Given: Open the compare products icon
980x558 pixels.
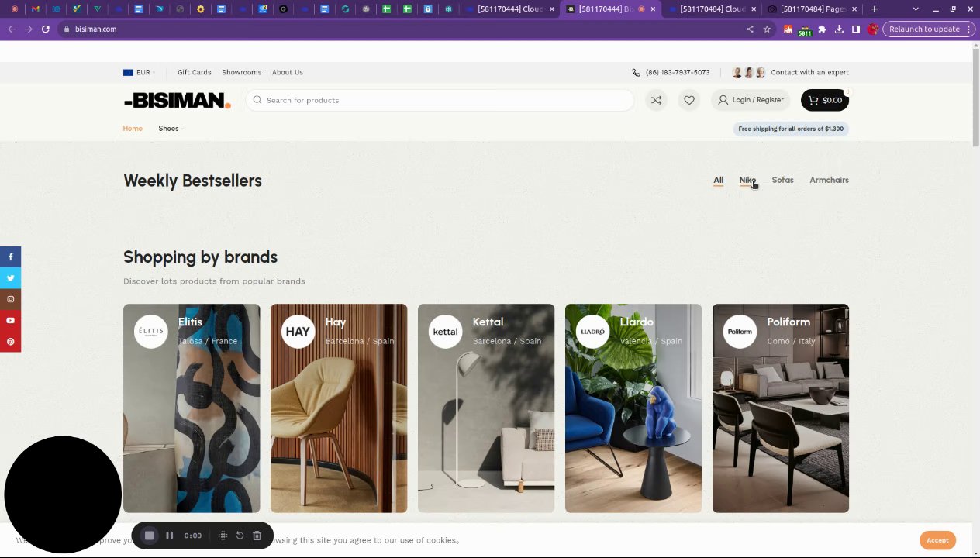Looking at the screenshot, I should point(656,100).
